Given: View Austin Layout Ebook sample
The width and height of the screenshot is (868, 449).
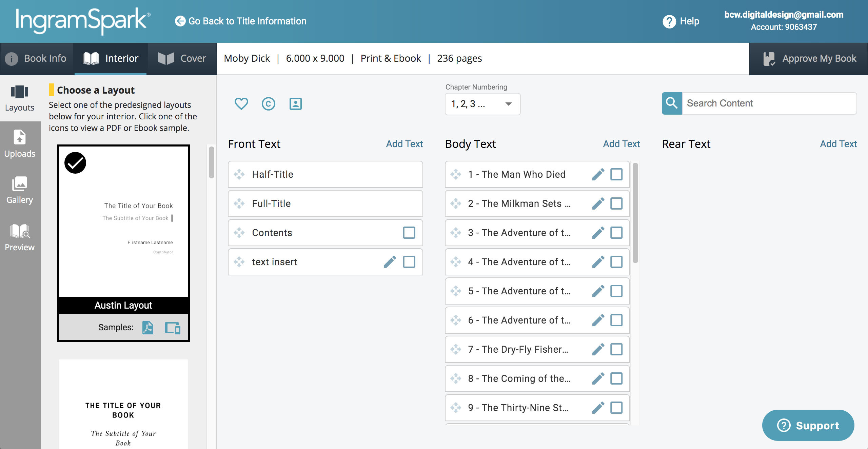Looking at the screenshot, I should pos(172,328).
